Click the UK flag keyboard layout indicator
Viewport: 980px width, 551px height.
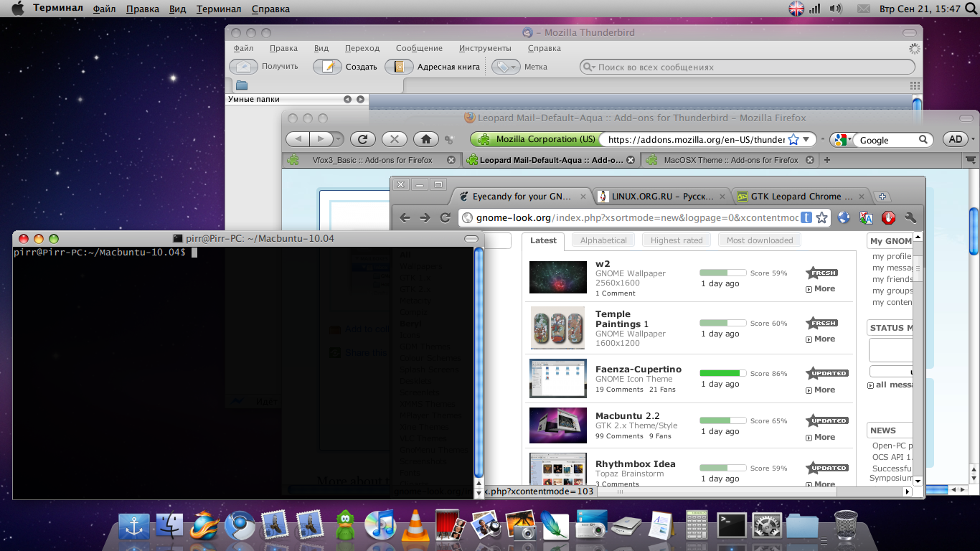[x=796, y=9]
